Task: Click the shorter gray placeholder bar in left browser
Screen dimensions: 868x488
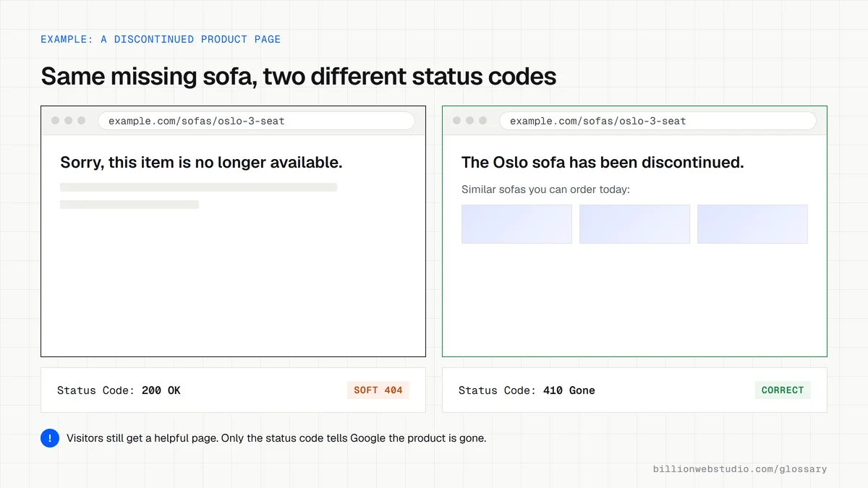Action: pos(129,205)
